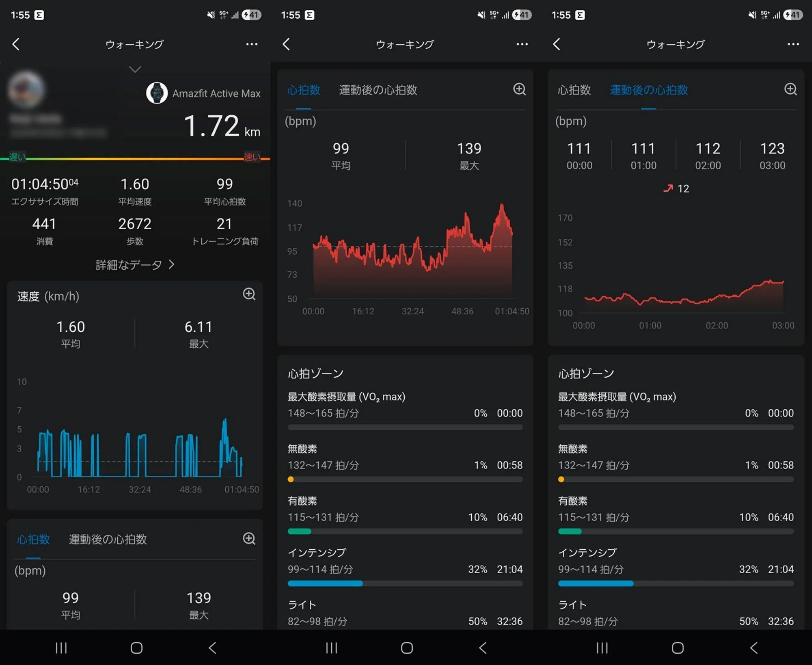Tap blurred profile avatar on left screen

tap(26, 89)
